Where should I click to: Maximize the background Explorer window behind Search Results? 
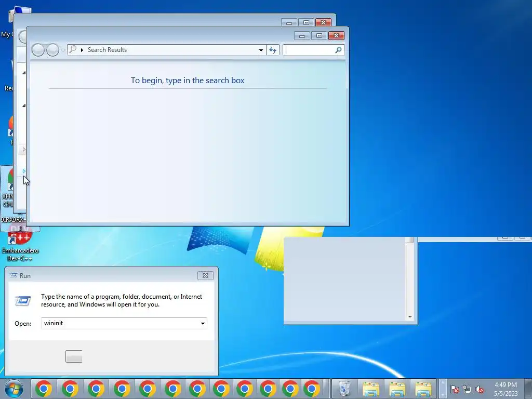[x=306, y=22]
